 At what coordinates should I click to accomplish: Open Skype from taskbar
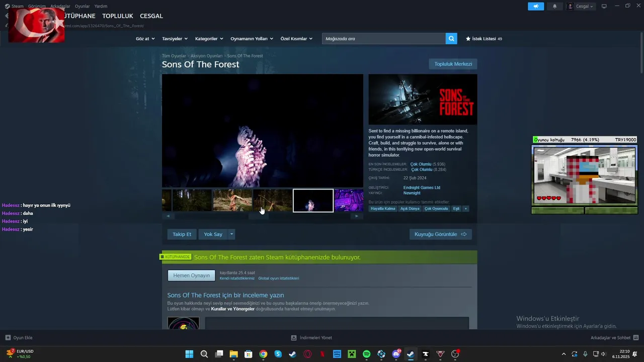click(x=278, y=354)
